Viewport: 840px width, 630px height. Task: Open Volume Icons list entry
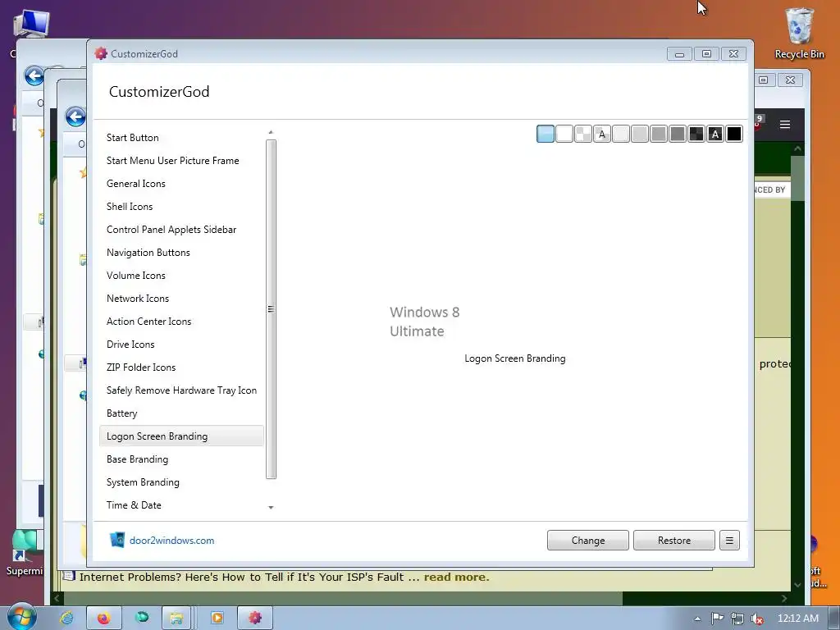tap(181, 276)
